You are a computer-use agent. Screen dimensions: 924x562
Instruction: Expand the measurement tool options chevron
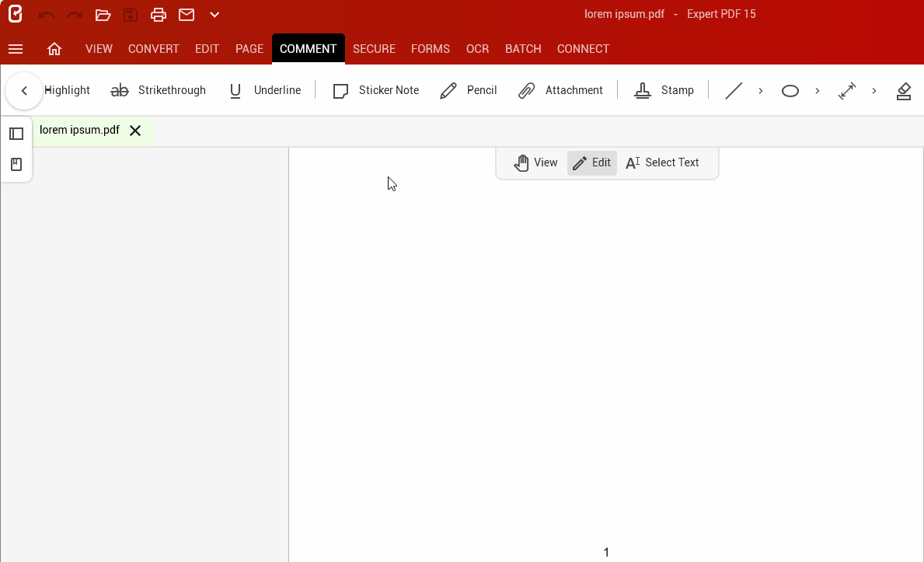pyautogui.click(x=874, y=91)
